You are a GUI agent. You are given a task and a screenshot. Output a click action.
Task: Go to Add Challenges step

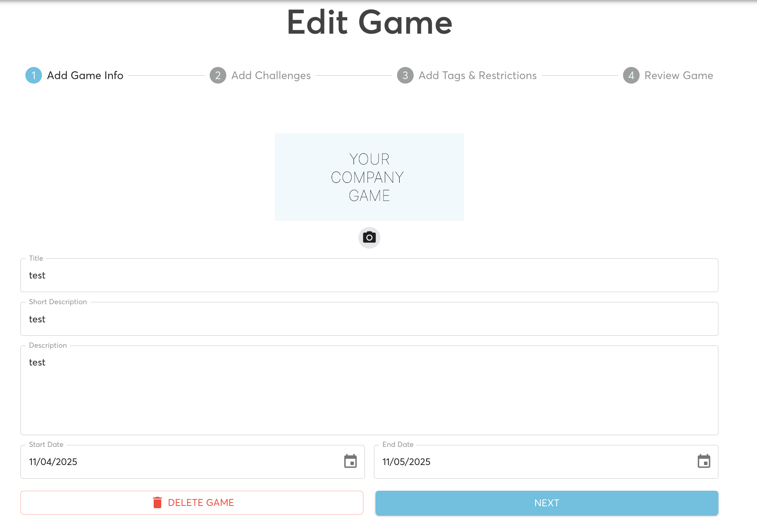[271, 76]
